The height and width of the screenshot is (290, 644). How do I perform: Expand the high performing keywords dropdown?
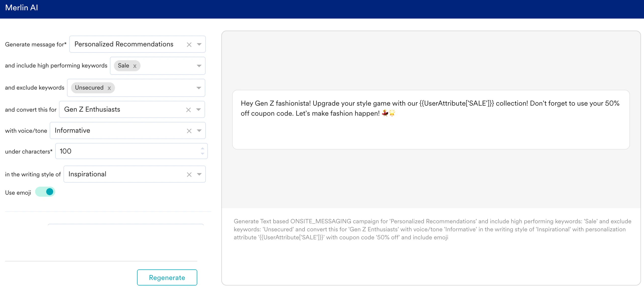[199, 66]
